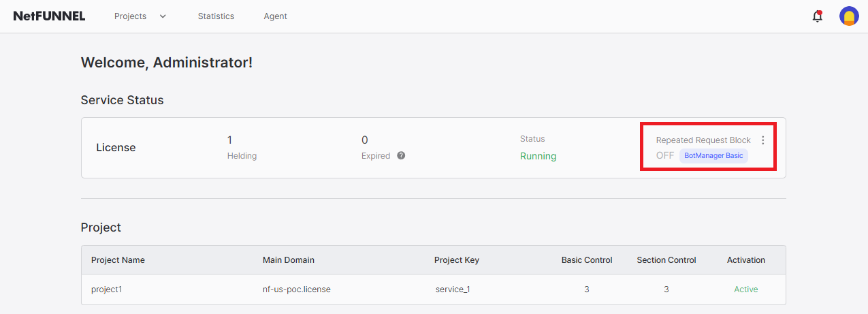Open the Repeated Request Block kebab menu
The image size is (868, 314).
(x=762, y=140)
